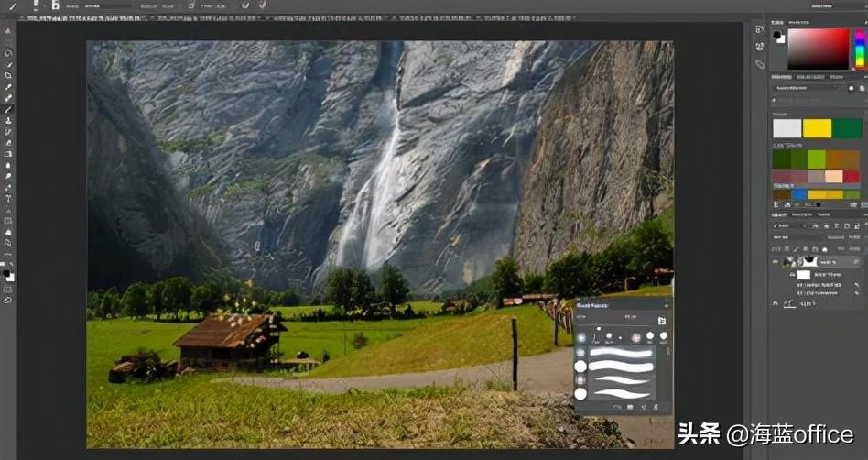Pick rightmost recent brush tip
The height and width of the screenshot is (460, 868).
point(664,336)
